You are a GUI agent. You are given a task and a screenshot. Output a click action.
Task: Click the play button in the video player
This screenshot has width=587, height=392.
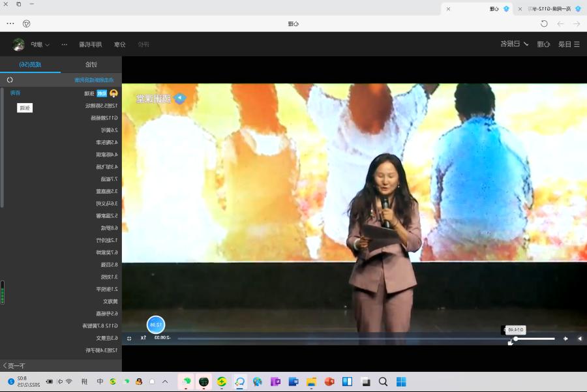(x=579, y=339)
